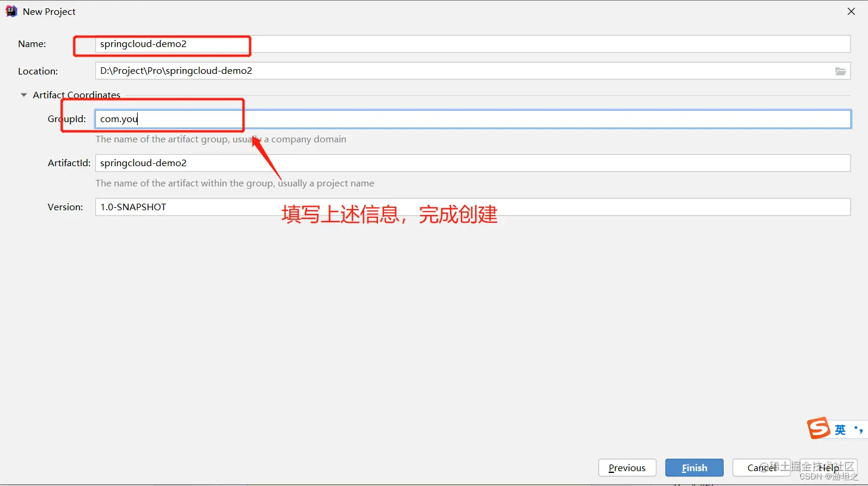Click the 'Version:' label

[66, 207]
